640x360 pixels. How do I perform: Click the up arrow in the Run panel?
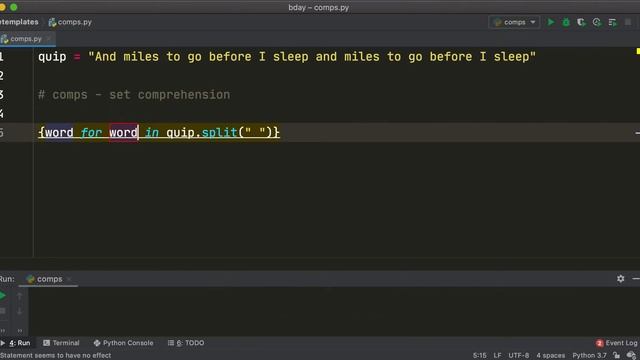point(19,296)
